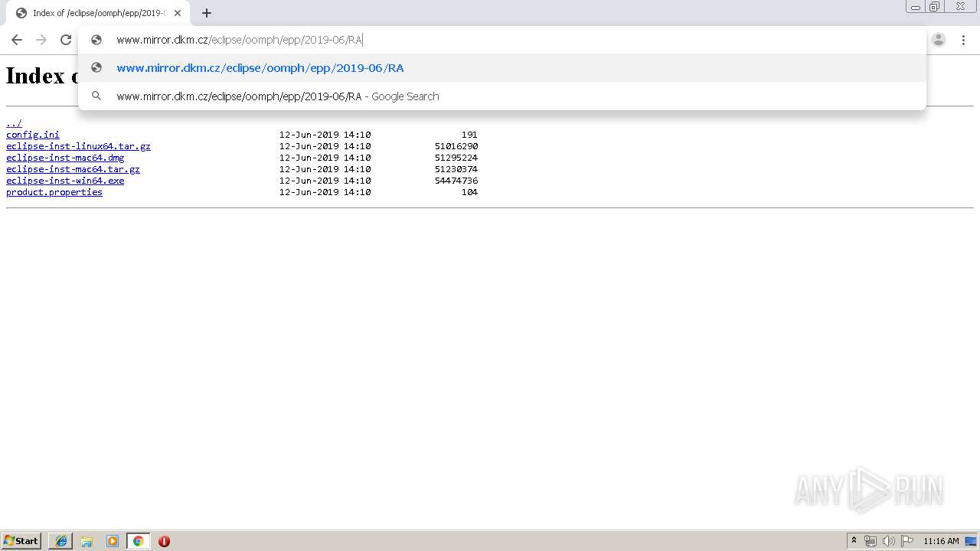
Task: Download eclipse-inst-mac64.dmg
Action: [x=65, y=158]
